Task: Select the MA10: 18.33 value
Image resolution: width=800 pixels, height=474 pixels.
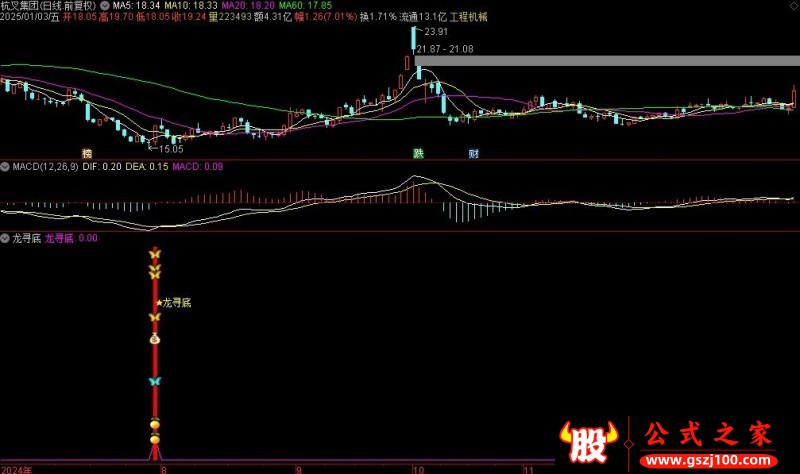Action: point(191,6)
